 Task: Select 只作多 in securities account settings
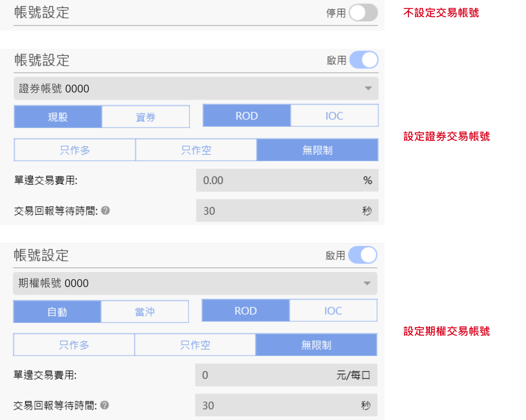(x=75, y=150)
